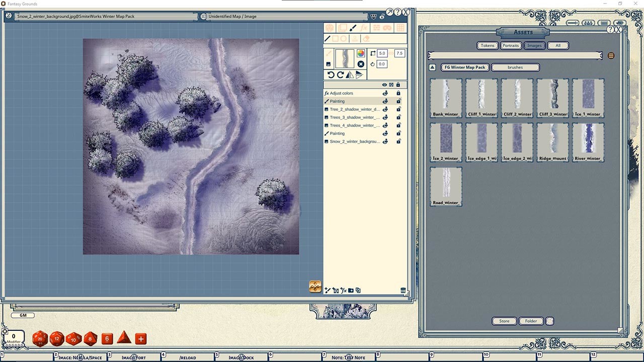Expand the FG Winter Map Pack group

pyautogui.click(x=464, y=67)
